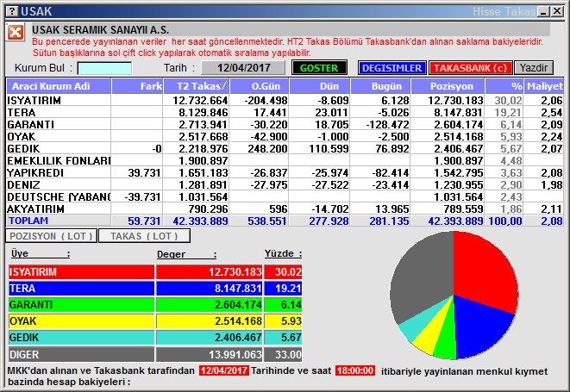The height and width of the screenshot is (392, 570).
Task: Sort by T2 Takas column header
Action: (197, 86)
